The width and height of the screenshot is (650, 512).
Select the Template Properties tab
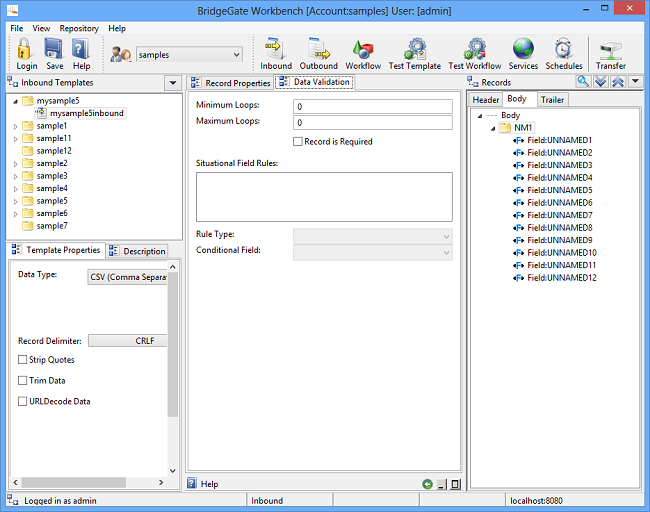tap(56, 250)
